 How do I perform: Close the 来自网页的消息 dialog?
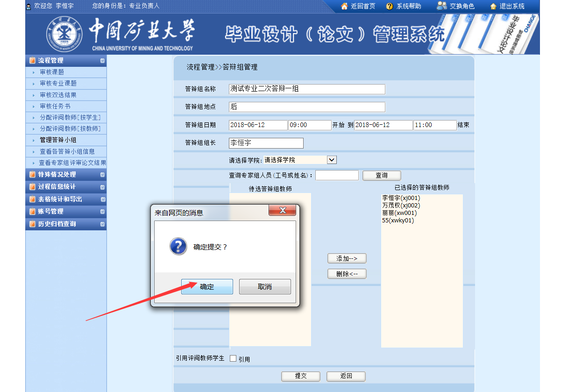pos(282,210)
